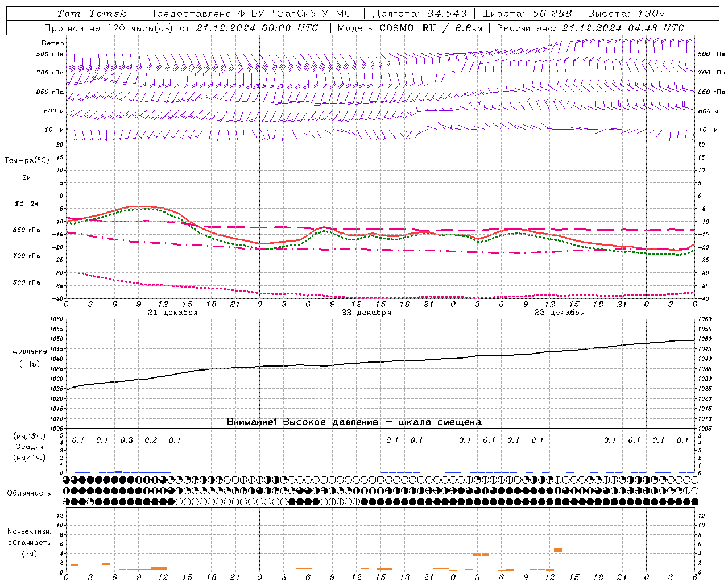Image resolution: width=728 pixels, height=582 pixels.
Task: Click the solid line swatch under '2м' legend
Action: [26, 184]
